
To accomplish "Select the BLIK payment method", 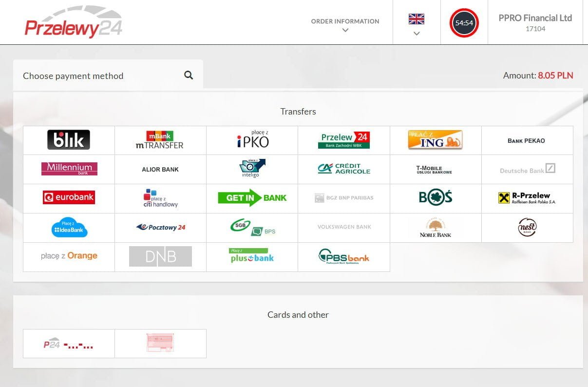I will (69, 140).
